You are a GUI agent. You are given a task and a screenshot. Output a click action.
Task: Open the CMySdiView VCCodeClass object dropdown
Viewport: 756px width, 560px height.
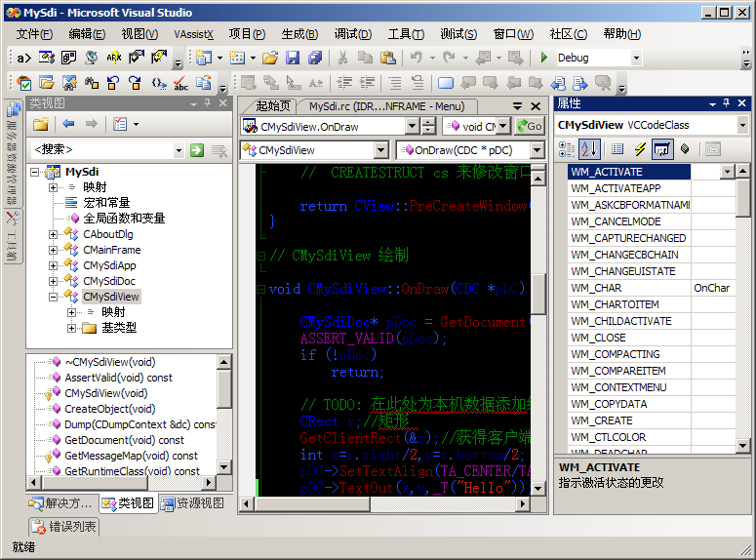[x=742, y=126]
